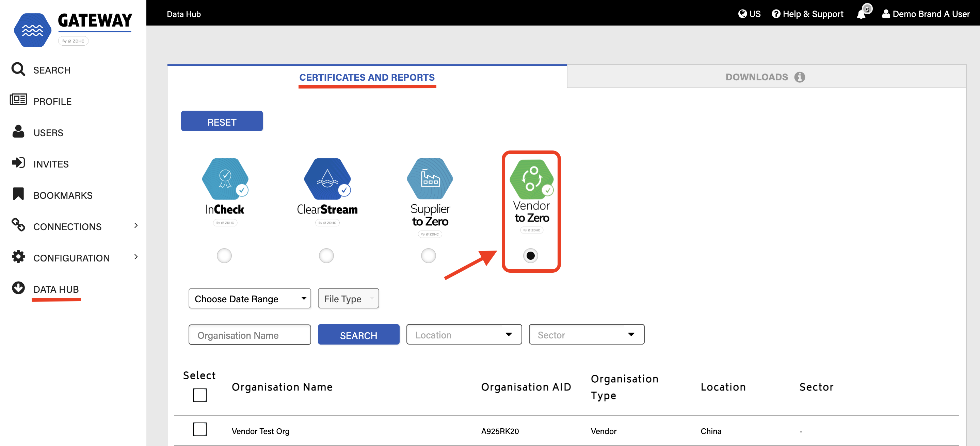Open BOOKMARKS in the sidebar menu
The height and width of the screenshot is (446, 980).
[x=63, y=195]
